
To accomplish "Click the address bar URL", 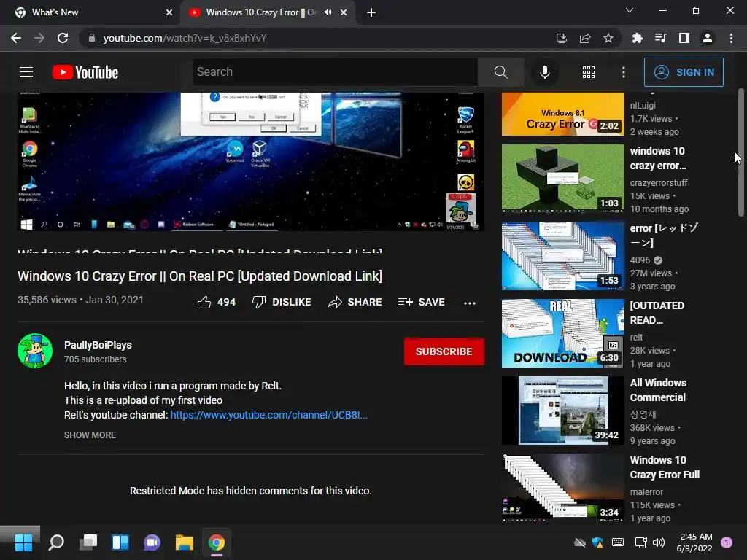I will click(x=185, y=38).
